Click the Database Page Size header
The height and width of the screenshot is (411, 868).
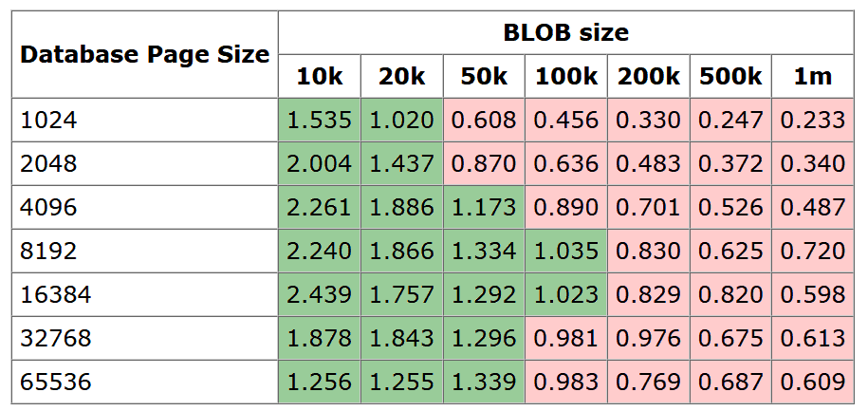click(x=145, y=54)
